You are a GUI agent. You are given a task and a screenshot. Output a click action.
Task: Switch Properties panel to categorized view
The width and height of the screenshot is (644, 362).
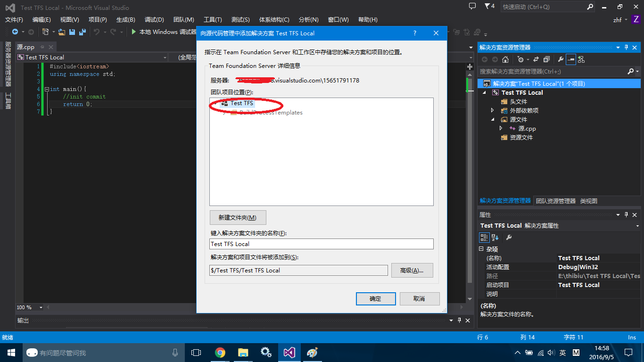[484, 238]
